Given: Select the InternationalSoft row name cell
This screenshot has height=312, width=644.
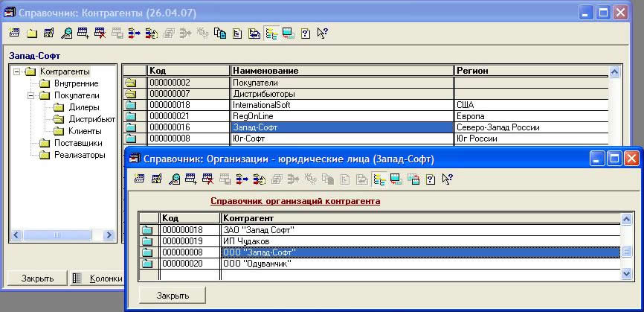Looking at the screenshot, I should [342, 105].
